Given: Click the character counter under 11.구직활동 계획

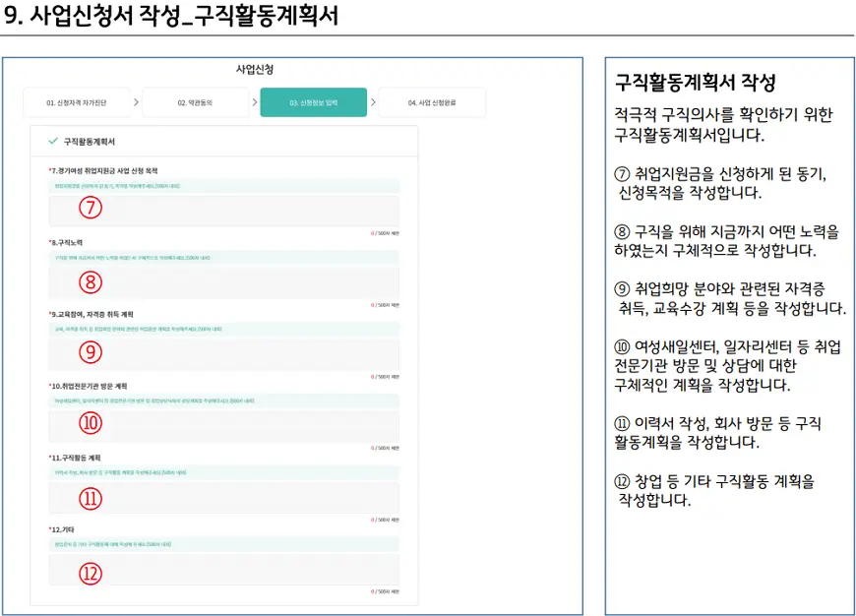Looking at the screenshot, I should 386,520.
